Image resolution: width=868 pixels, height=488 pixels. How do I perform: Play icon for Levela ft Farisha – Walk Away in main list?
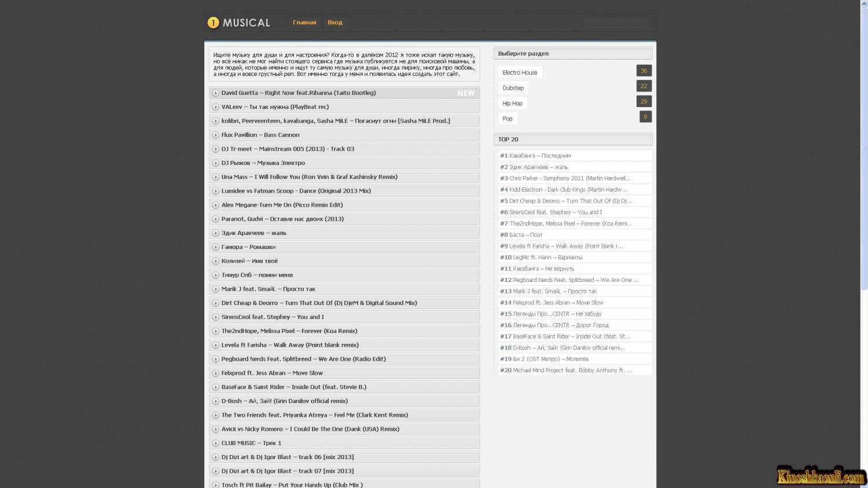point(215,345)
